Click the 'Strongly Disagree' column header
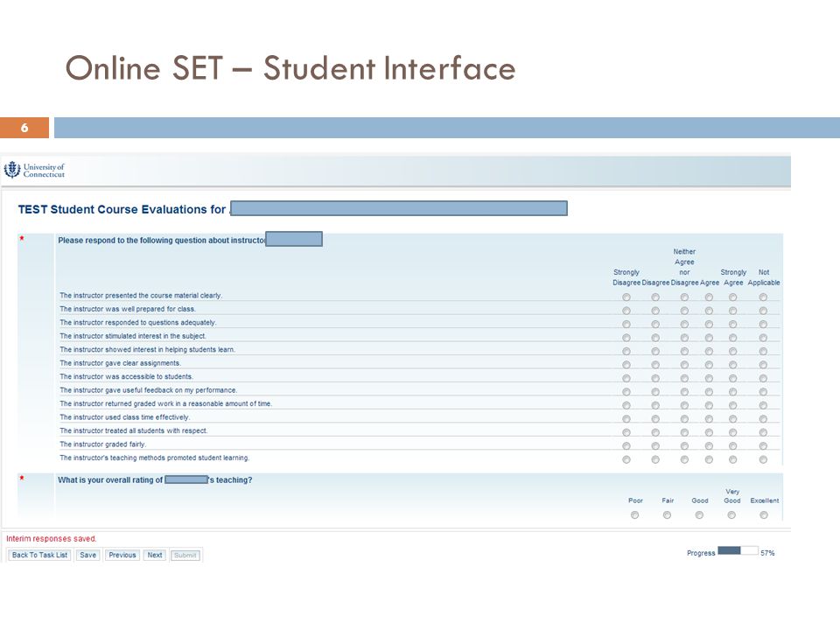 tap(626, 277)
